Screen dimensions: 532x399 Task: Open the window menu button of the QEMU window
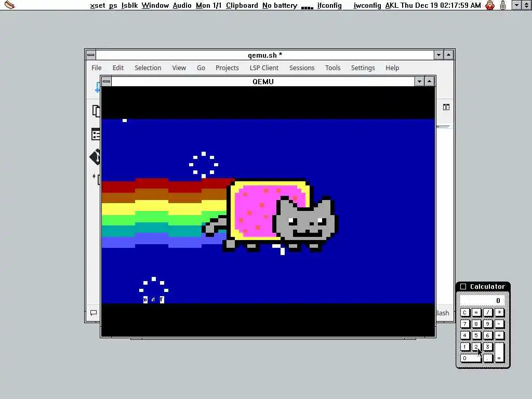pos(106,81)
